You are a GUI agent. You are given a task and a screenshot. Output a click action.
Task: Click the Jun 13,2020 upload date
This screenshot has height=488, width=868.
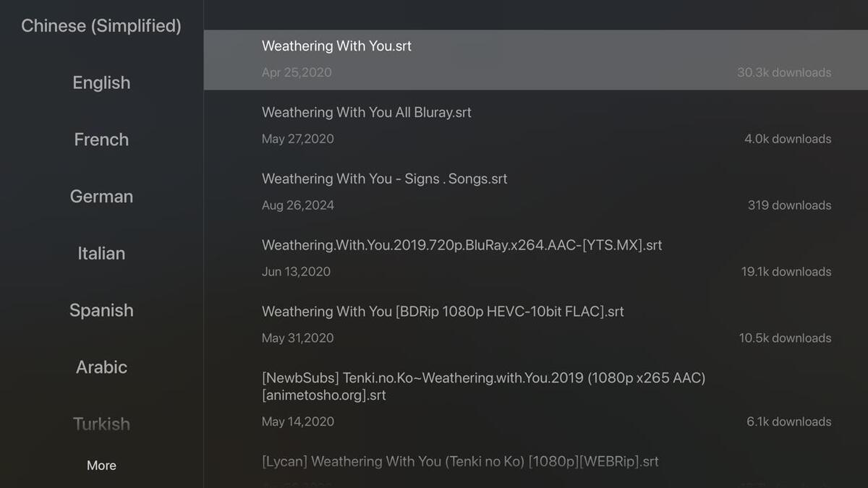(296, 272)
